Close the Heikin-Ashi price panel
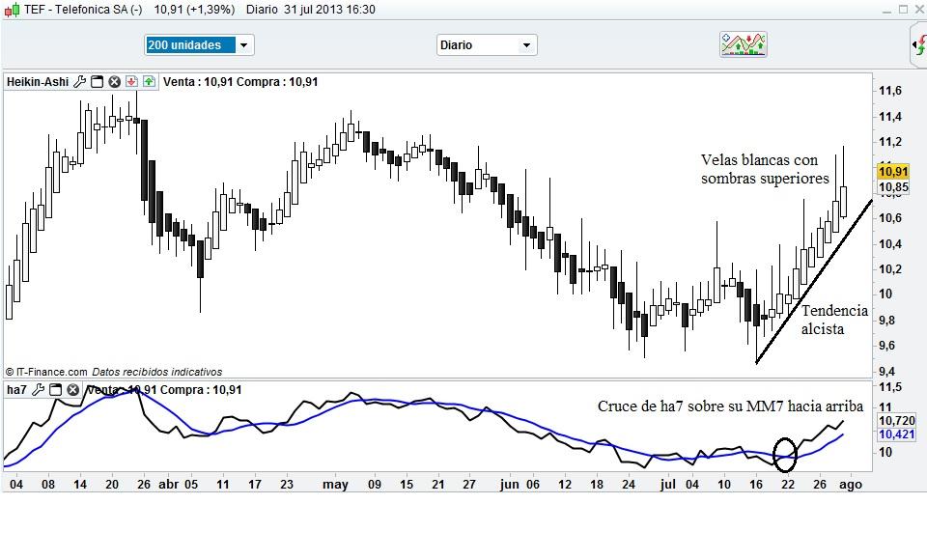This screenshot has width=927, height=560. tap(114, 82)
